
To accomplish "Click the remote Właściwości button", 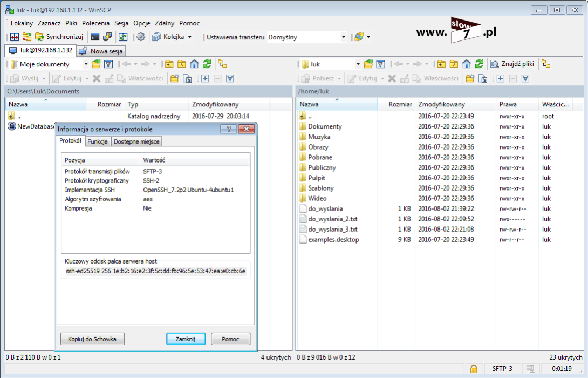I will click(x=436, y=78).
